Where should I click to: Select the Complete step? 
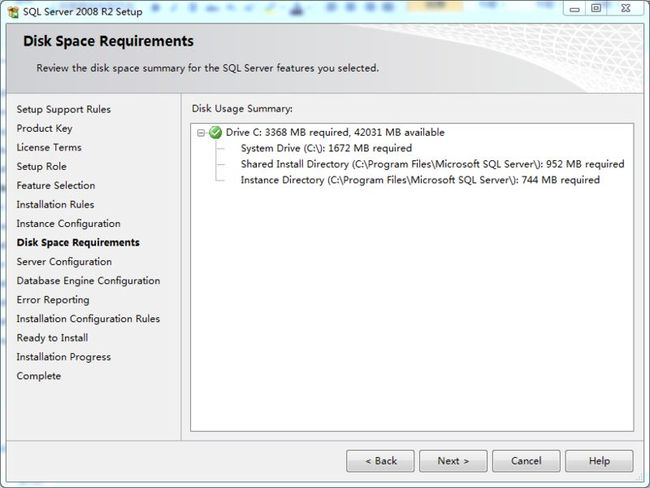(39, 376)
